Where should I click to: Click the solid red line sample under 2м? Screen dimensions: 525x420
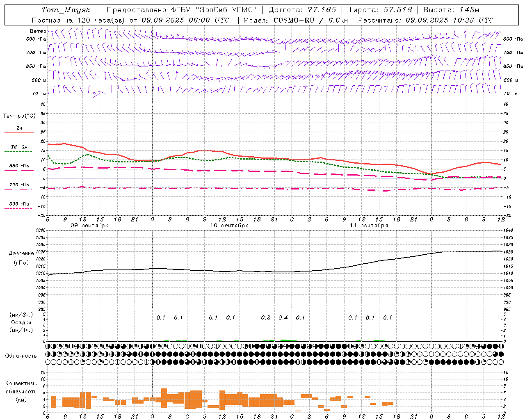[x=19, y=132]
